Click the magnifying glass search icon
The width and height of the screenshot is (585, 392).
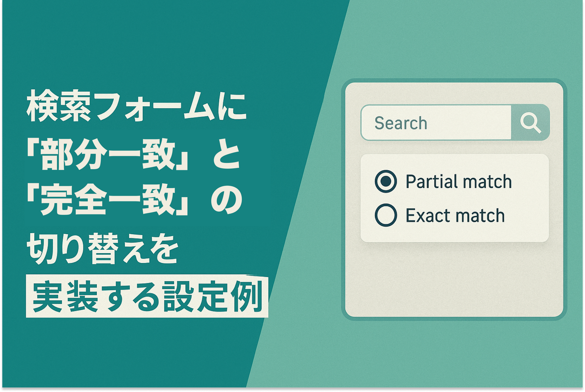[x=530, y=123]
